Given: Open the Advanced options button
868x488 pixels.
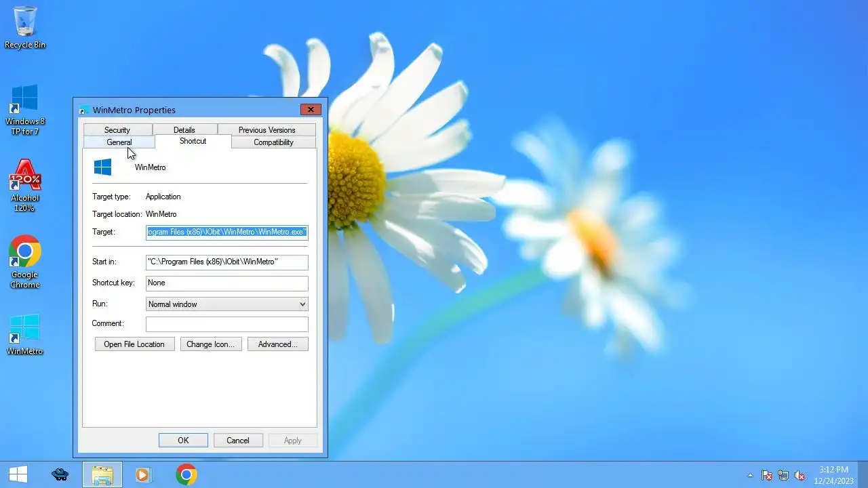Looking at the screenshot, I should [x=278, y=344].
